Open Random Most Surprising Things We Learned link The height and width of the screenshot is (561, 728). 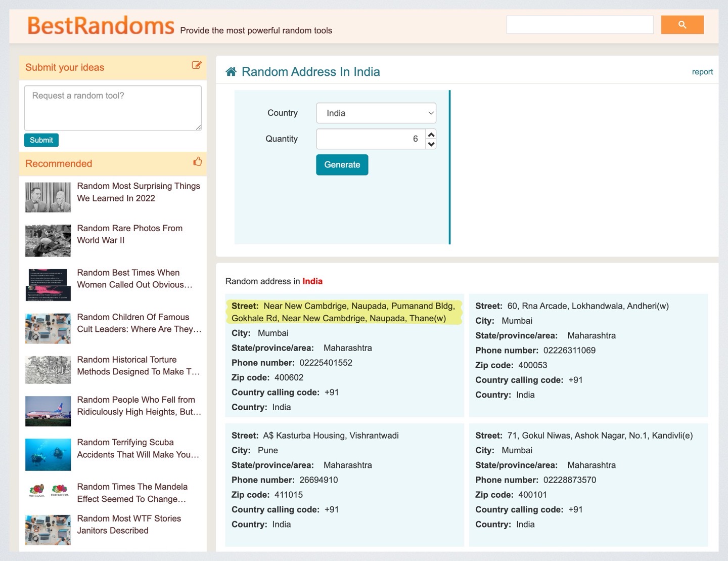[139, 192]
